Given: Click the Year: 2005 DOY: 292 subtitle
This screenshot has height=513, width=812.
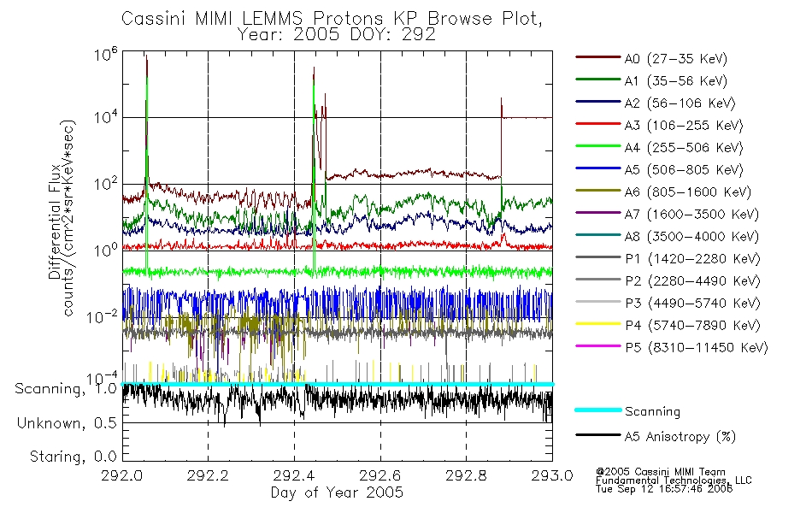Looking at the screenshot, I should click(x=336, y=35).
